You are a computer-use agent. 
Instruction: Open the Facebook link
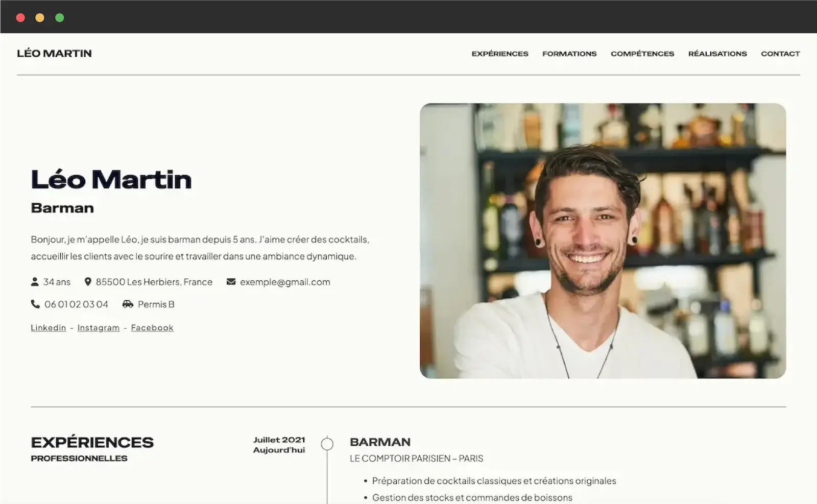(152, 328)
